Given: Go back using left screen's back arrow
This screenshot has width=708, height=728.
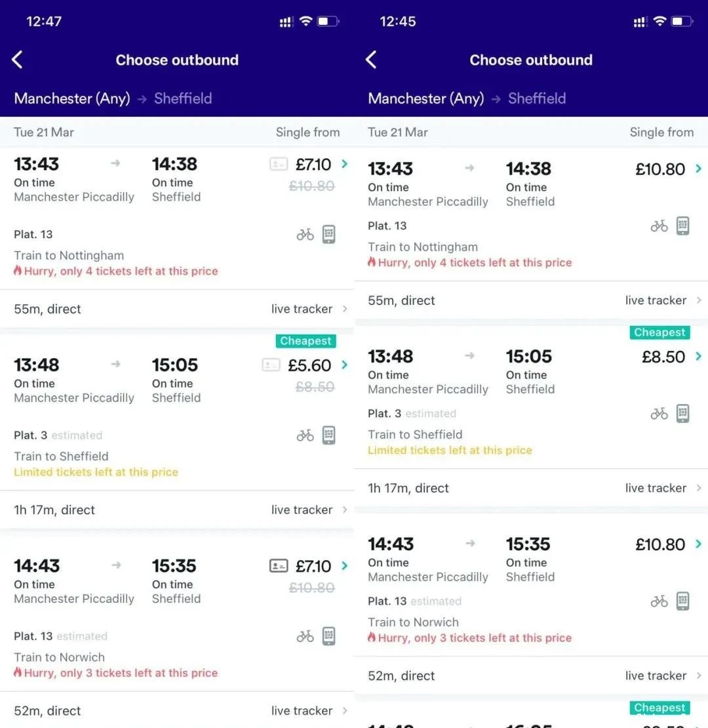Looking at the screenshot, I should 17,60.
